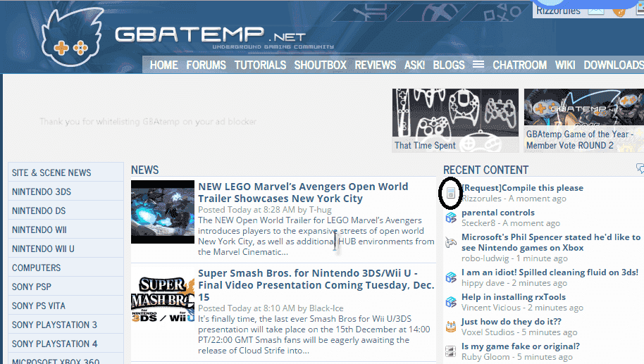Click Super Smash Bros article thumbnail
Image resolution: width=644 pixels, height=364 pixels.
[163, 299]
